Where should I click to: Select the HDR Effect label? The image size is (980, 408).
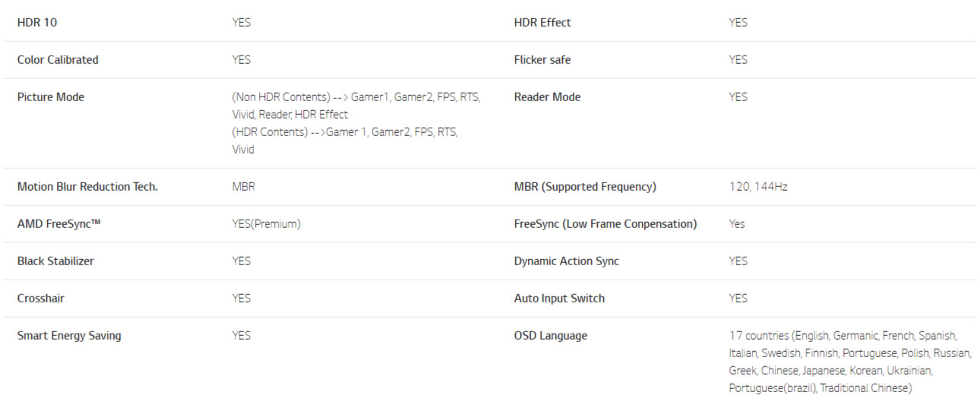tap(542, 23)
